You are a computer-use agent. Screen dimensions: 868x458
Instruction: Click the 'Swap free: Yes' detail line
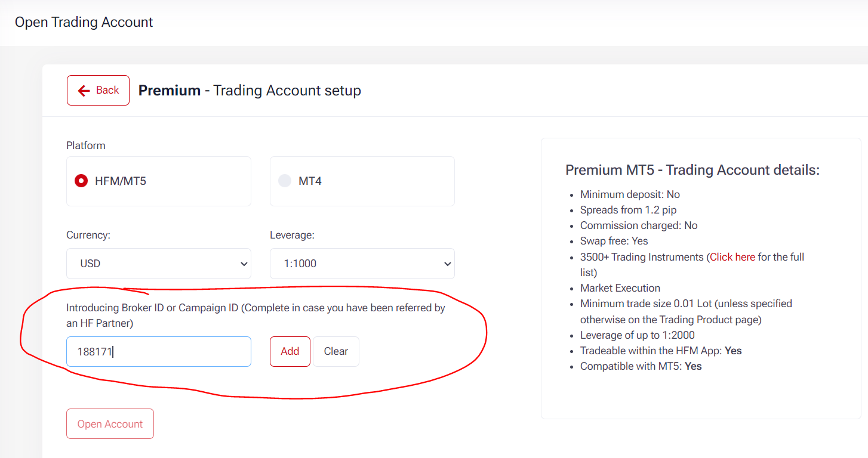pyautogui.click(x=614, y=241)
